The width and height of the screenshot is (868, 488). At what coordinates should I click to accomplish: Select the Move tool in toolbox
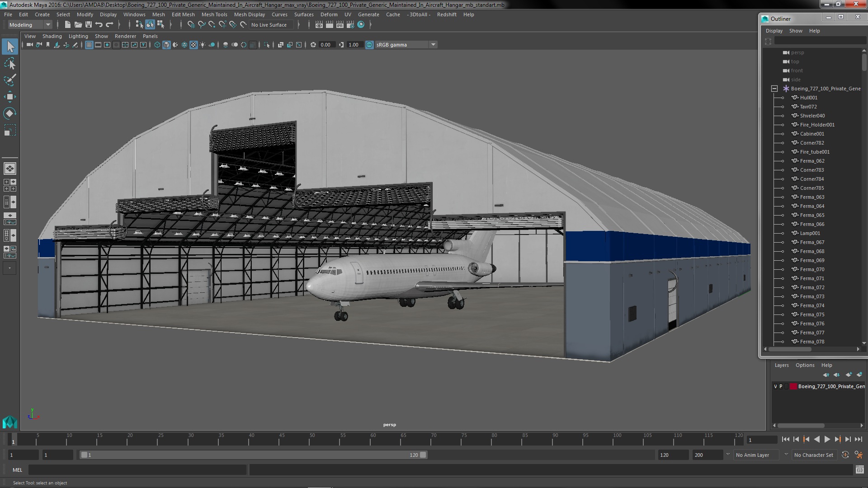click(9, 97)
